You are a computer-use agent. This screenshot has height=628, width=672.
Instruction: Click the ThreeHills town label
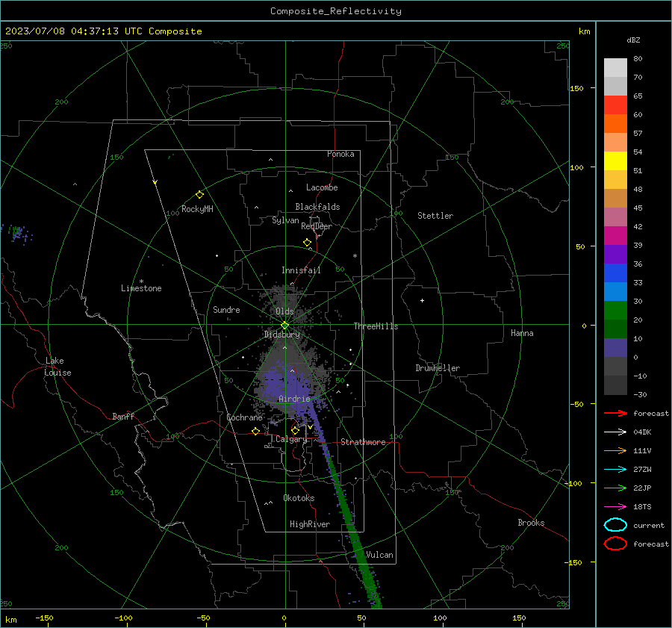[376, 326]
